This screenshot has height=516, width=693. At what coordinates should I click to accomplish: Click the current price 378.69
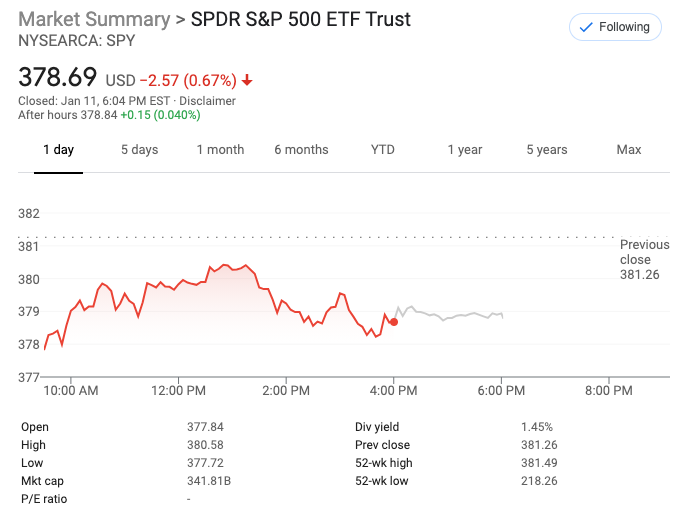coord(58,78)
